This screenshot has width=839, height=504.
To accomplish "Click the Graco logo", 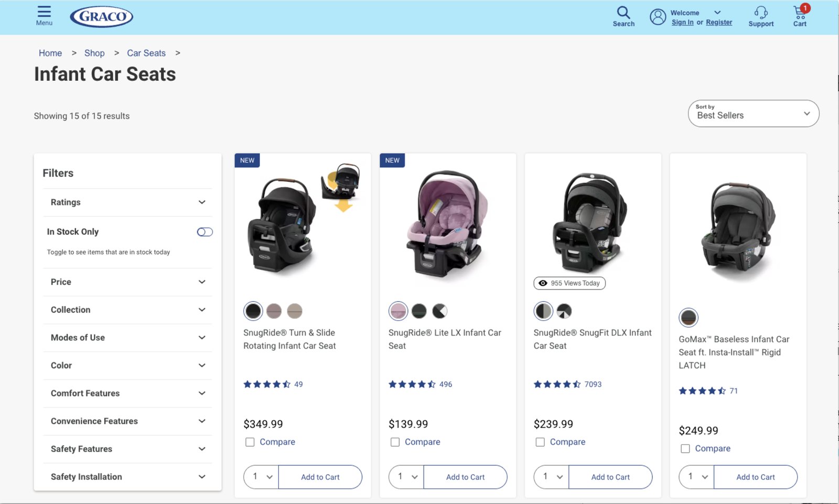I will click(x=101, y=17).
